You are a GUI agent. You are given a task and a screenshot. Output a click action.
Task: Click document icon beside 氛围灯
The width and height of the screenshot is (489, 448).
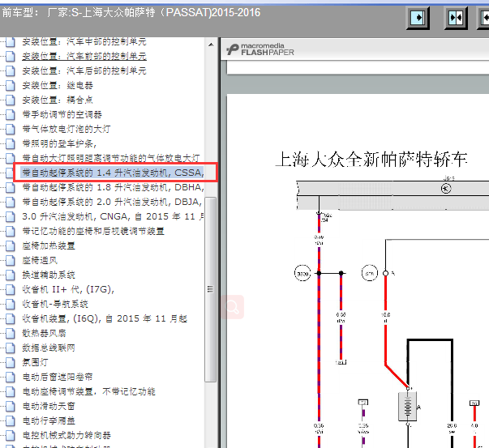tap(11, 362)
